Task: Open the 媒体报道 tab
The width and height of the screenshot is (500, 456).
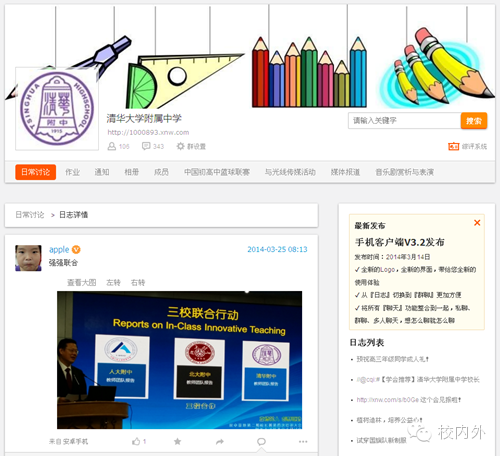Action: tap(345, 172)
